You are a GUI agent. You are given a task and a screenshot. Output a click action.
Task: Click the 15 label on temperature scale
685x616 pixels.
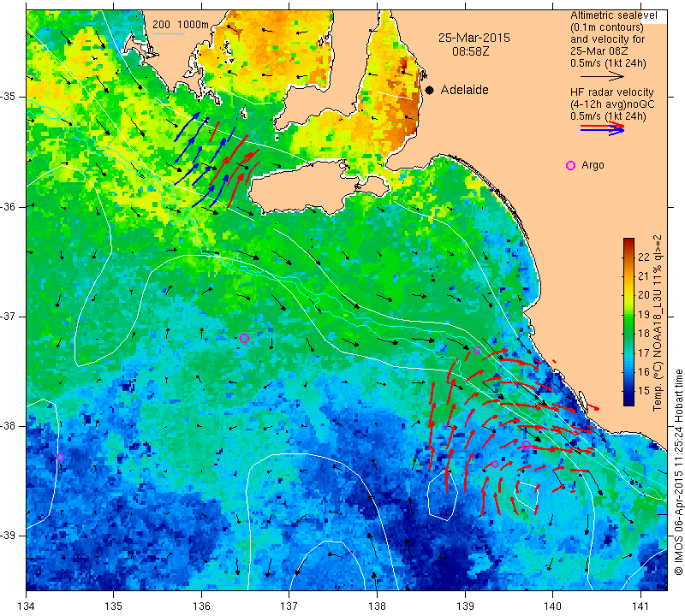tap(644, 390)
